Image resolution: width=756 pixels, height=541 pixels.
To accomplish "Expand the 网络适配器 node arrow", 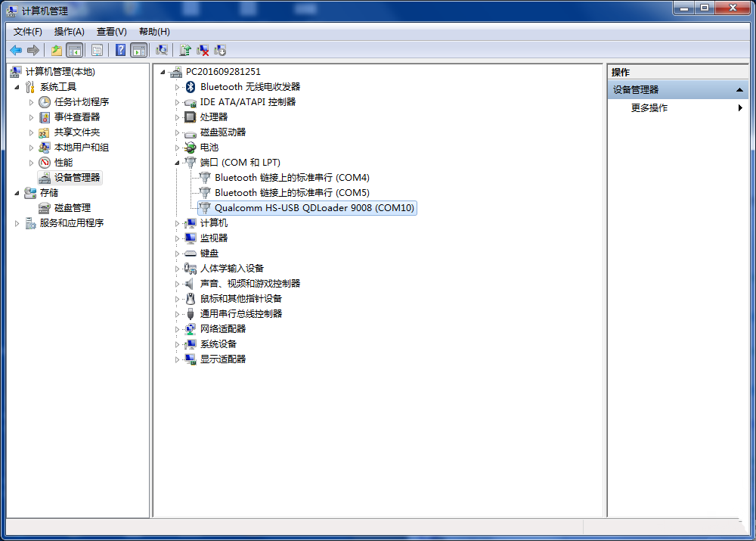I will pyautogui.click(x=177, y=330).
